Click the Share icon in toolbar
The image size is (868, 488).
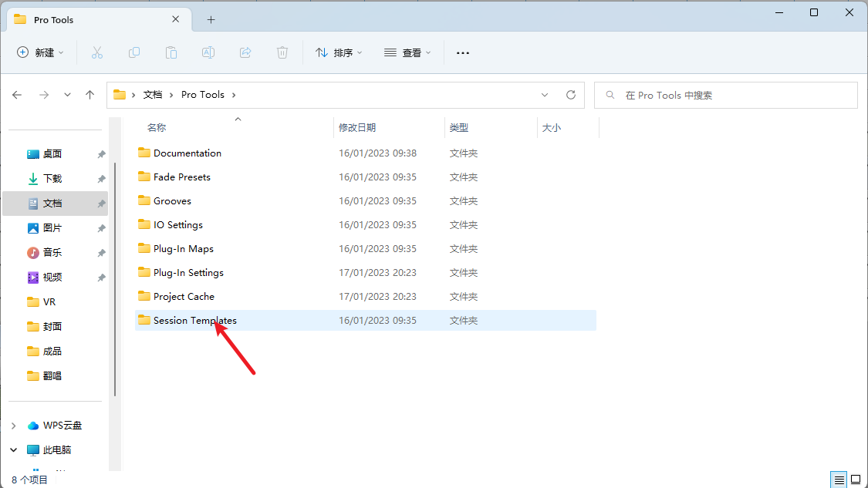click(245, 52)
